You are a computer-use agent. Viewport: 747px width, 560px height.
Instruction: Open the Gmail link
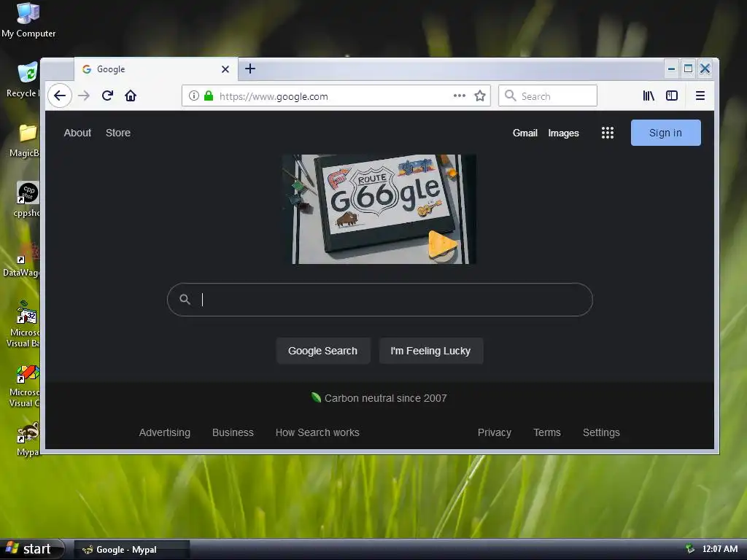tap(525, 133)
